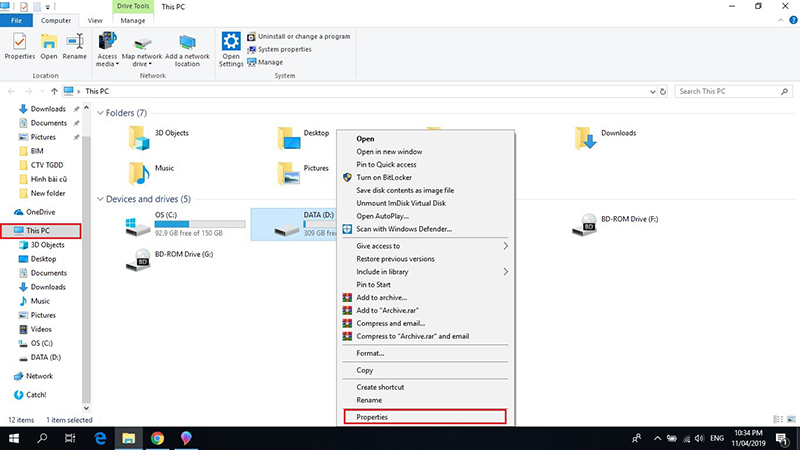This screenshot has height=450, width=800.
Task: Click Uninstall or change a program
Action: tap(303, 37)
